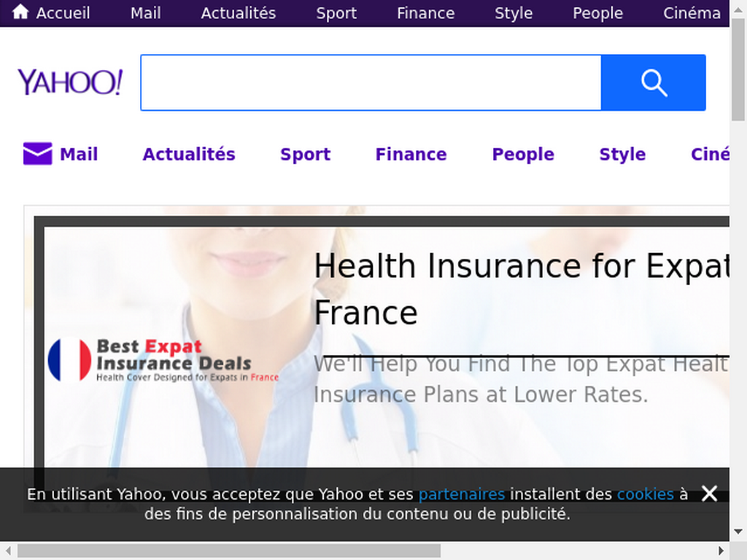Click the vertical scrollbar thumb
The image size is (747, 560).
(x=738, y=70)
